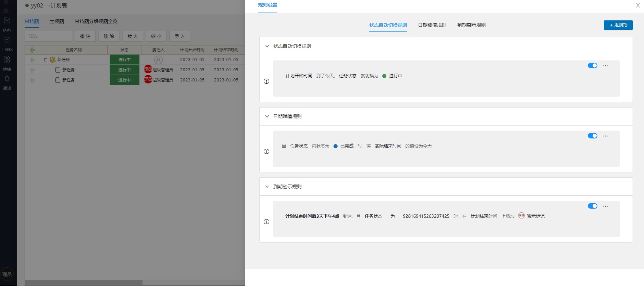Select the 甘特图分解视图全览 tab

tap(96, 22)
